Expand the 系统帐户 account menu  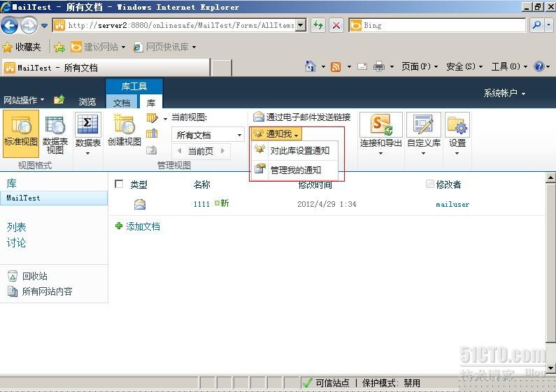pos(504,93)
